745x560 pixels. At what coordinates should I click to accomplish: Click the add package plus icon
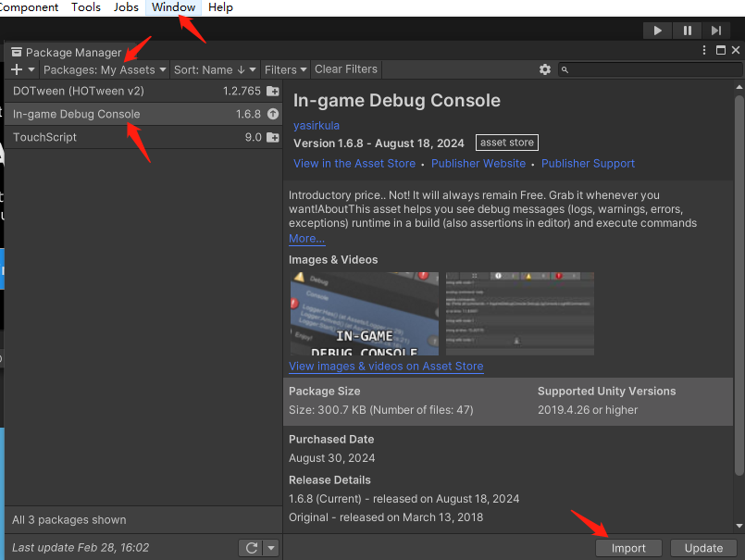pos(17,69)
